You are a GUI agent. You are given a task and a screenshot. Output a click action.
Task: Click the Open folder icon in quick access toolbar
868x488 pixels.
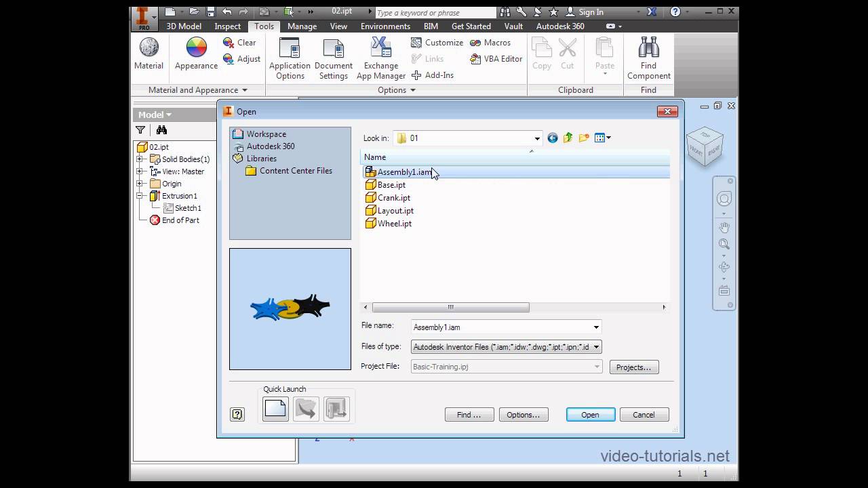pyautogui.click(x=194, y=12)
